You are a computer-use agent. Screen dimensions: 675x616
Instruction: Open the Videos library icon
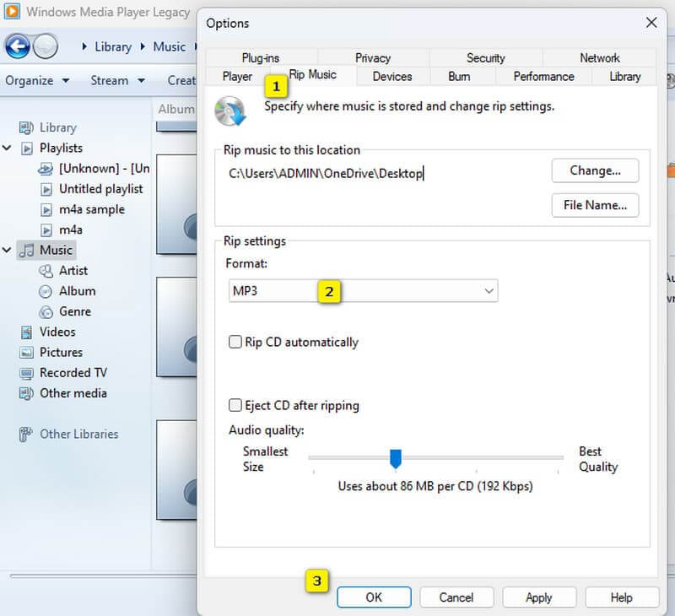(26, 332)
